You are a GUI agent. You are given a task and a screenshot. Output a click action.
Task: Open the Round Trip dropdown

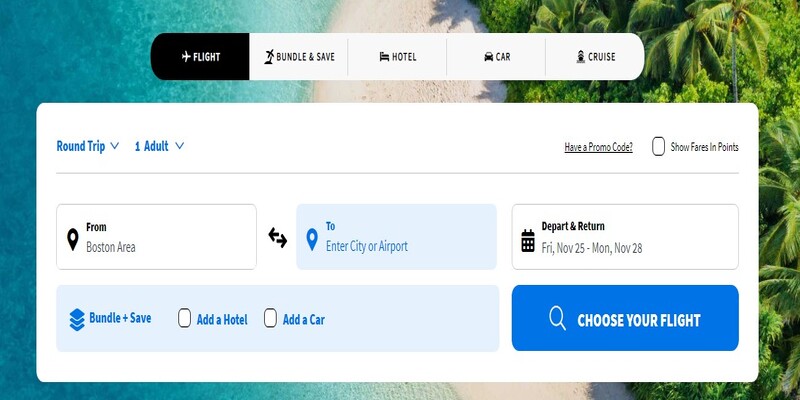point(88,146)
